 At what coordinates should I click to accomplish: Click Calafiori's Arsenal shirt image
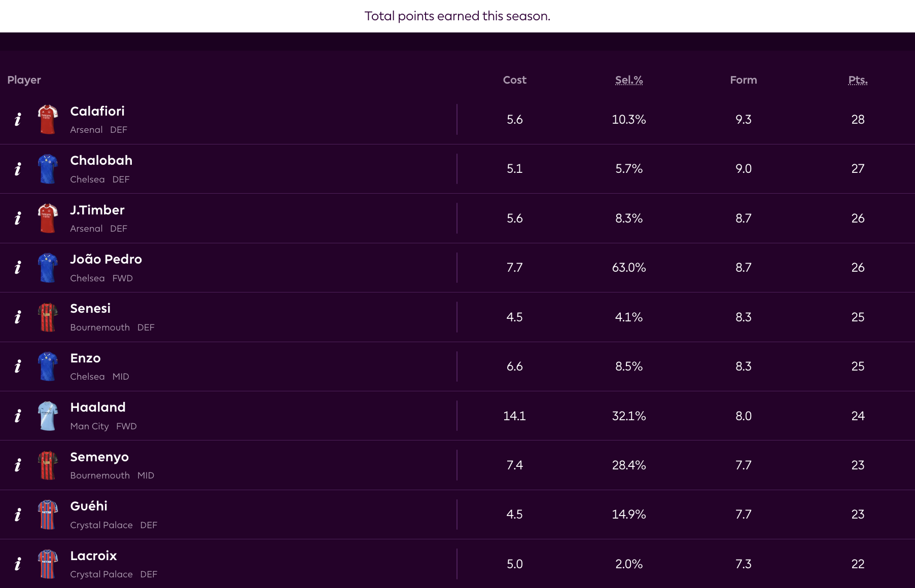click(x=48, y=120)
